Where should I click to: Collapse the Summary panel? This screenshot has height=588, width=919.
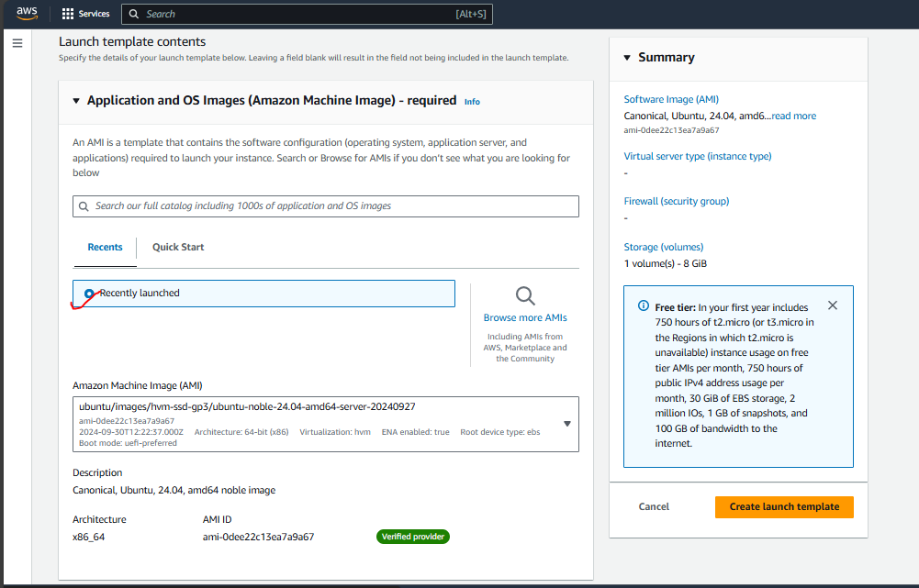tap(627, 58)
